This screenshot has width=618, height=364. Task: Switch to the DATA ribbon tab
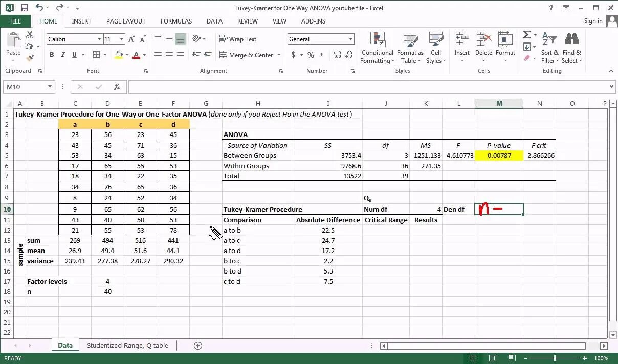tap(214, 21)
